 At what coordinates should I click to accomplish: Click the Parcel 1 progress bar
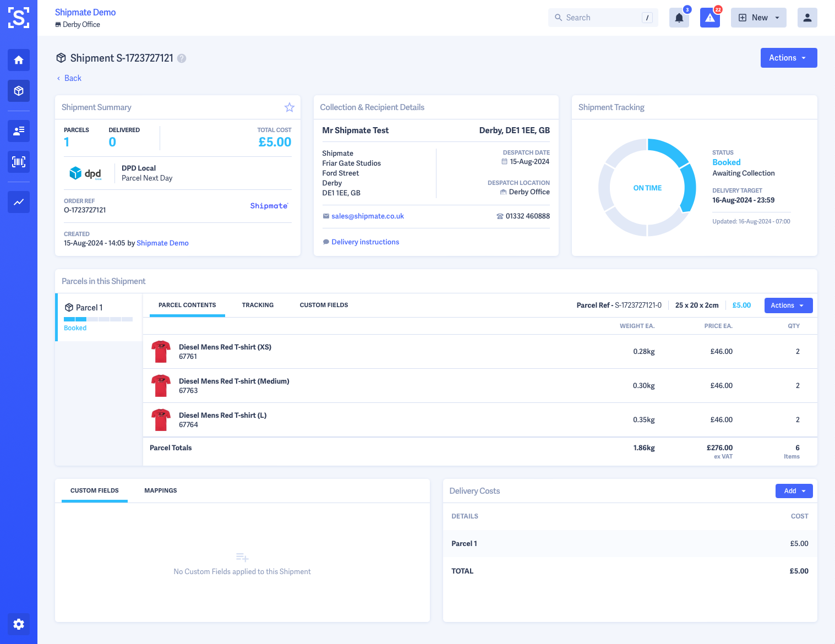click(x=99, y=319)
